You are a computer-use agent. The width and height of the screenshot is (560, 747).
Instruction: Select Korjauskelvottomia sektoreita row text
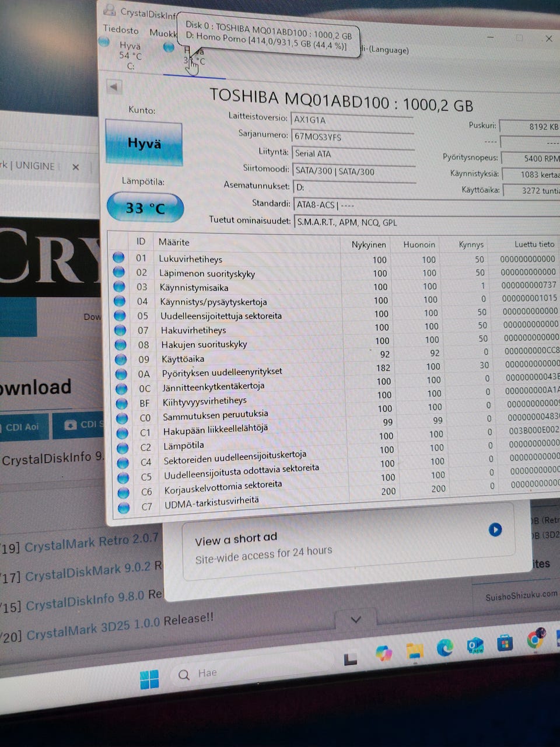(223, 487)
